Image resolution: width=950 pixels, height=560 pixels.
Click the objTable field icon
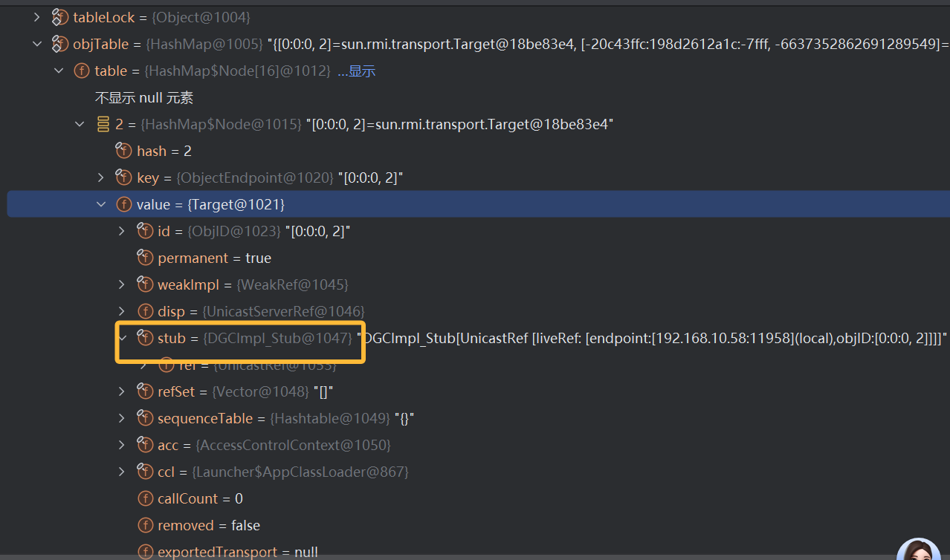59,45
